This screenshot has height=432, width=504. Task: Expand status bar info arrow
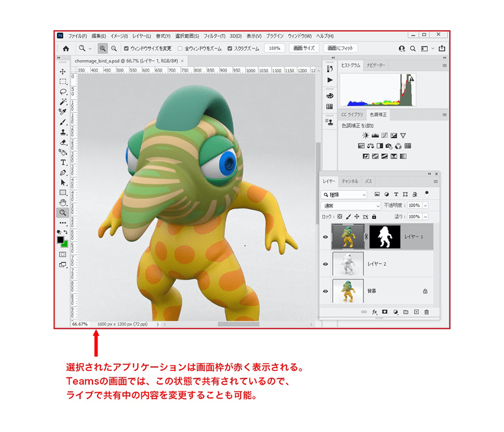point(157,324)
